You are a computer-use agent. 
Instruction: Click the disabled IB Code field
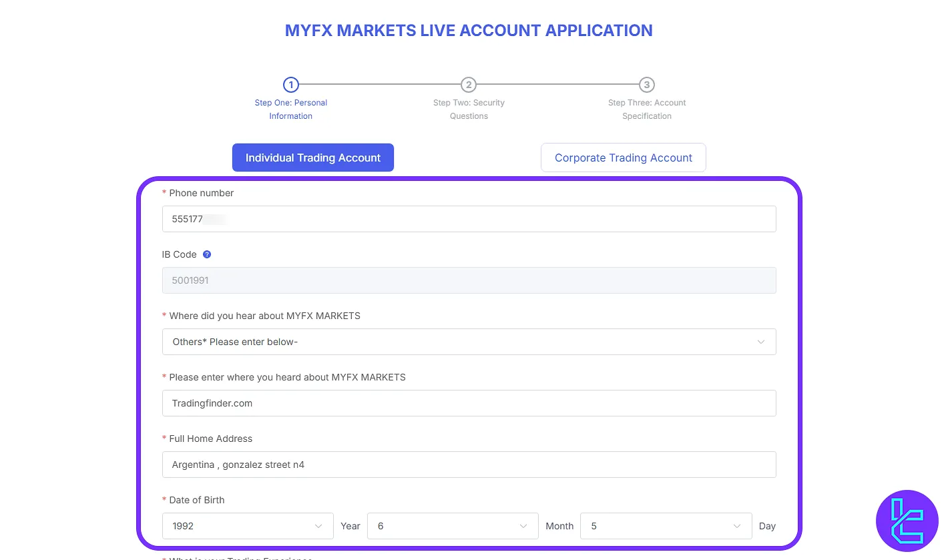coord(469,280)
